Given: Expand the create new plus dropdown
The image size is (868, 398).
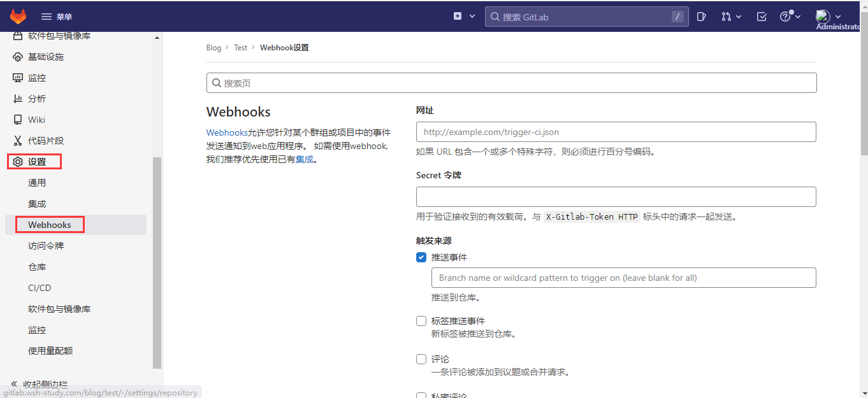Looking at the screenshot, I should tap(464, 17).
